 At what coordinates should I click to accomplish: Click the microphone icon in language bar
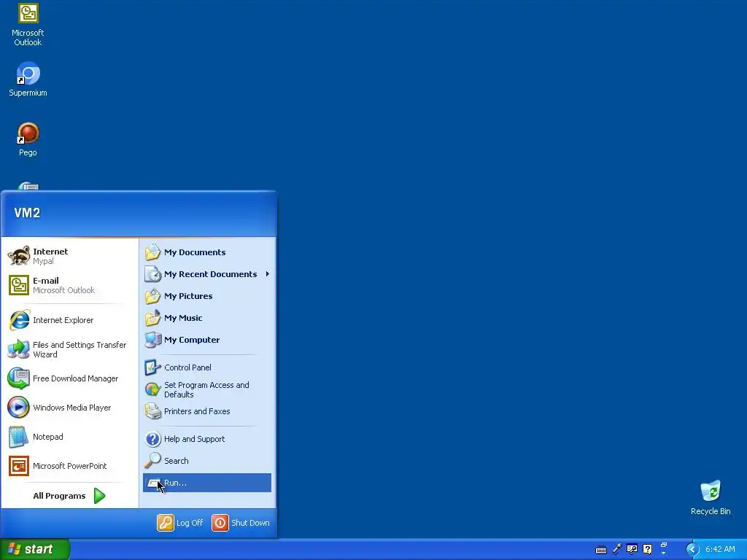tap(617, 549)
